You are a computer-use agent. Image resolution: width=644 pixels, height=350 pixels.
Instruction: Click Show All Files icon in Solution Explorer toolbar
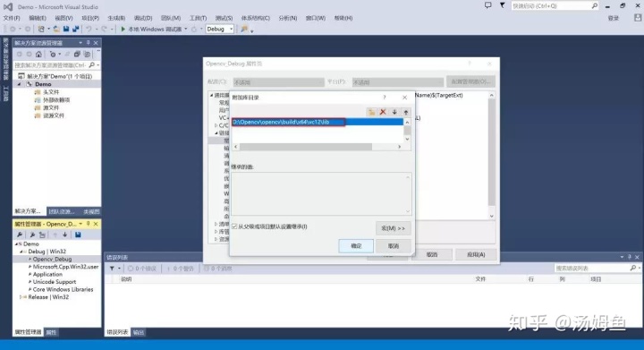tap(87, 54)
